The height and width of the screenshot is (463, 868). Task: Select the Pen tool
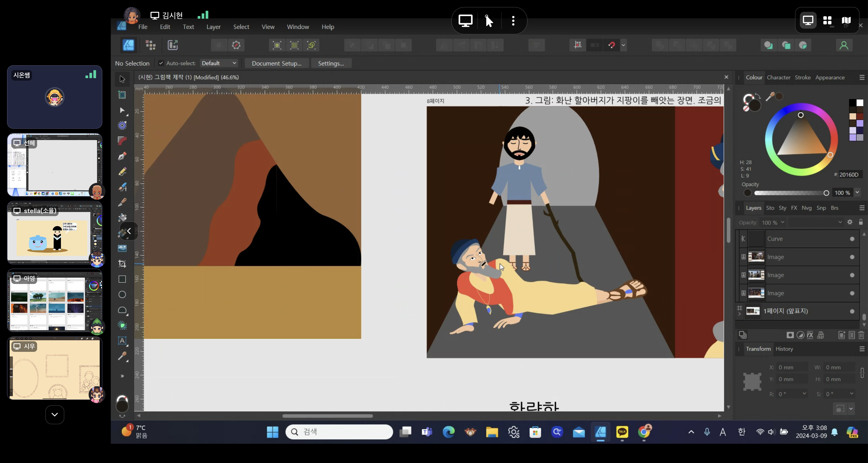122,156
